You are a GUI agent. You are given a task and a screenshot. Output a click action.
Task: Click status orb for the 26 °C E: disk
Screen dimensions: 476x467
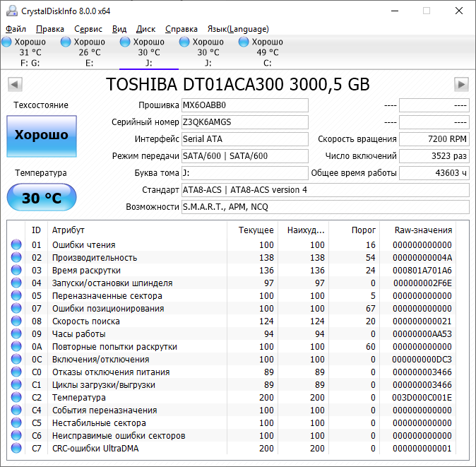66,42
